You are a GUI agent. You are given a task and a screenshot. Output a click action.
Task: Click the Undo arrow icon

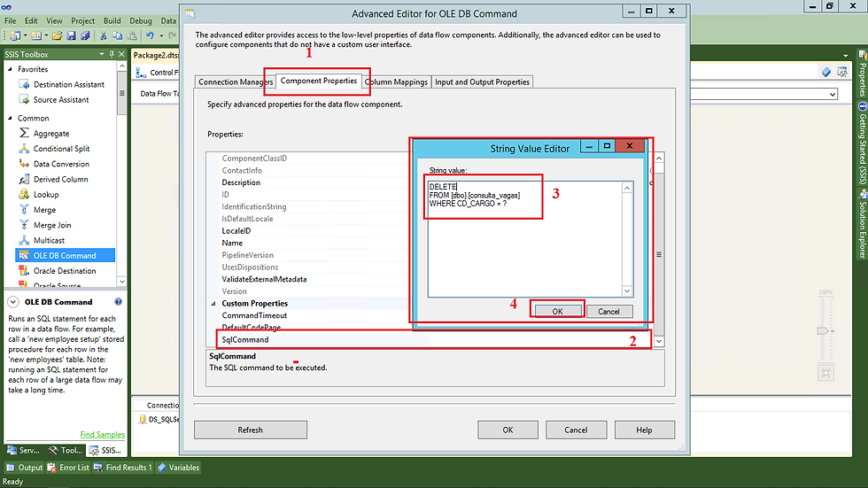click(150, 36)
